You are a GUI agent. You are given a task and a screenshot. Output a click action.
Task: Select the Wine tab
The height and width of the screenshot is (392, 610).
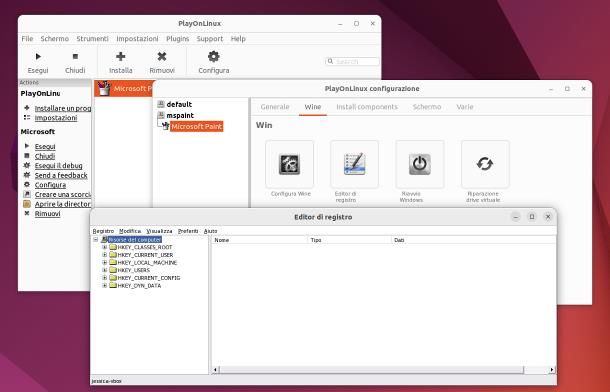[313, 107]
